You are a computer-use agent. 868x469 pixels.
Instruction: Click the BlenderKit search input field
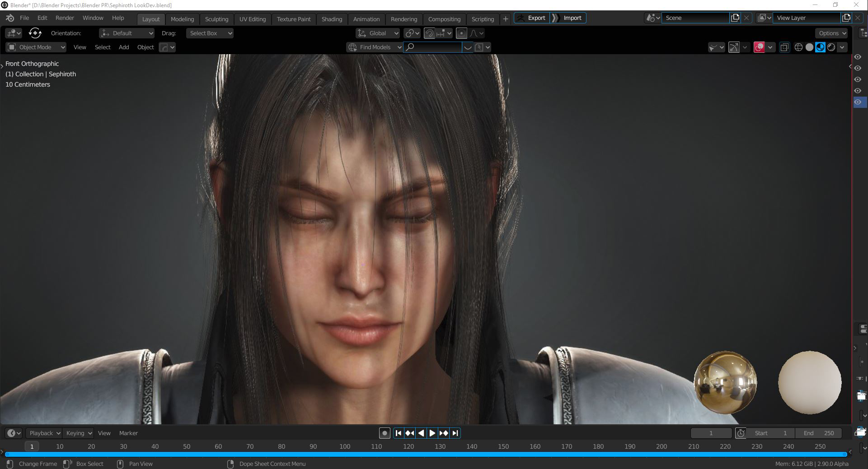point(432,47)
